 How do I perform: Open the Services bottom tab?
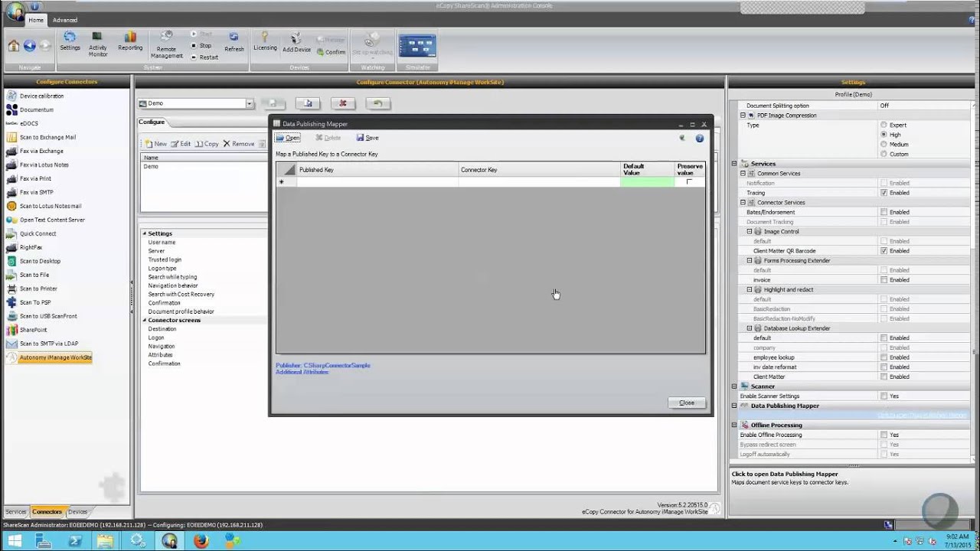pyautogui.click(x=15, y=511)
